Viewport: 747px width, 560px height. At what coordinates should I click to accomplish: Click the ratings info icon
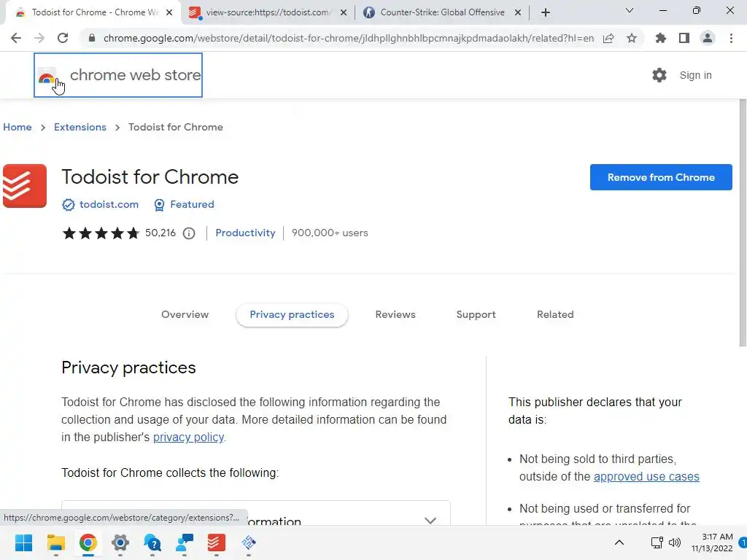point(189,233)
